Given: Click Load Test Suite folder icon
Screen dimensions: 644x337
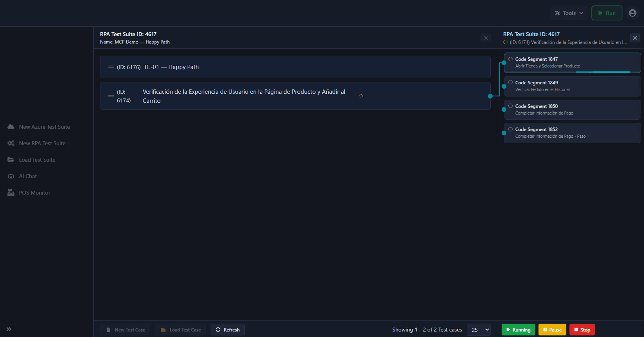Looking at the screenshot, I should (11, 160).
